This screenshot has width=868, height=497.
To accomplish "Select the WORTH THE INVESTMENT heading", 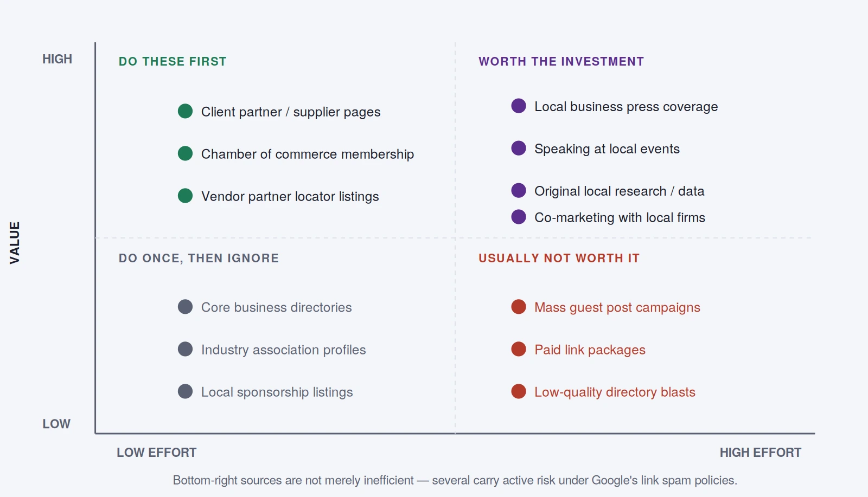I will 561,61.
